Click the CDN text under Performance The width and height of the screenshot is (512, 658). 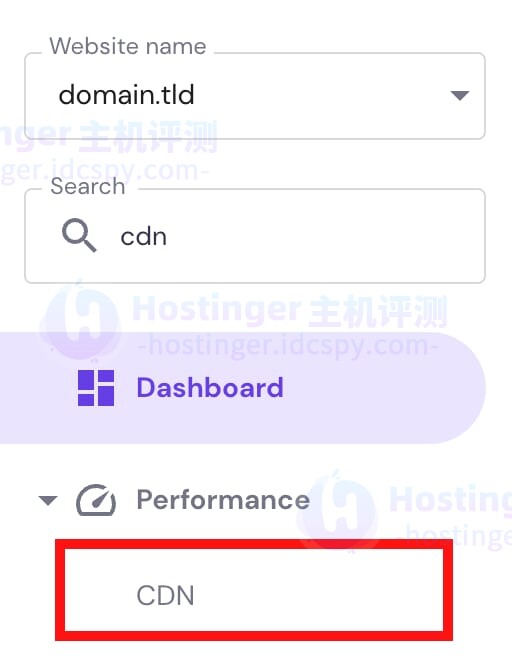(x=165, y=595)
